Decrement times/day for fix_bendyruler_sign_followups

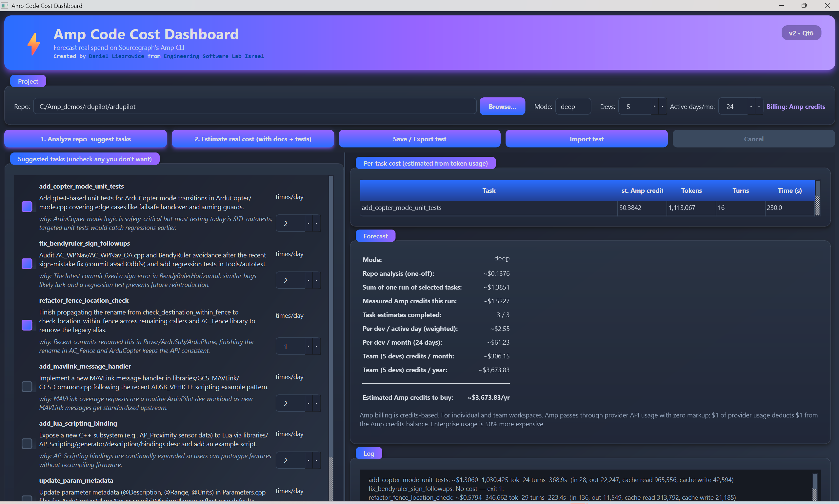[x=316, y=281]
